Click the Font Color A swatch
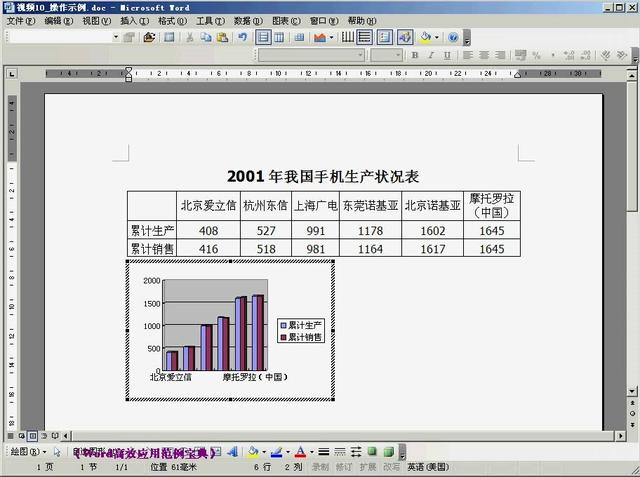Viewport: 640px width, 477px height. point(301,452)
